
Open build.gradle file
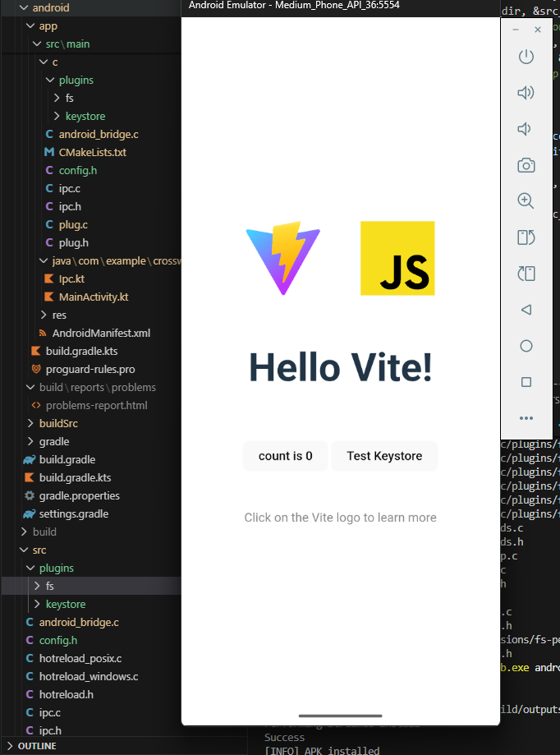(67, 459)
